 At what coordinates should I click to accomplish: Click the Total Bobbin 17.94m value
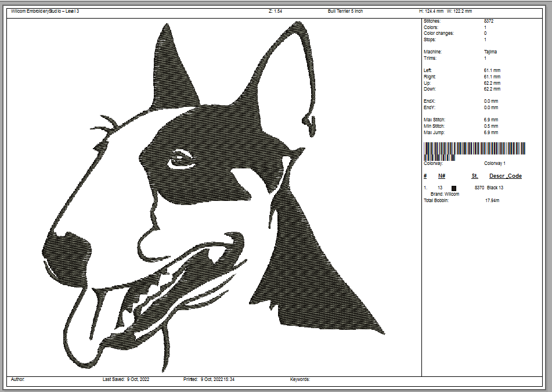point(492,200)
